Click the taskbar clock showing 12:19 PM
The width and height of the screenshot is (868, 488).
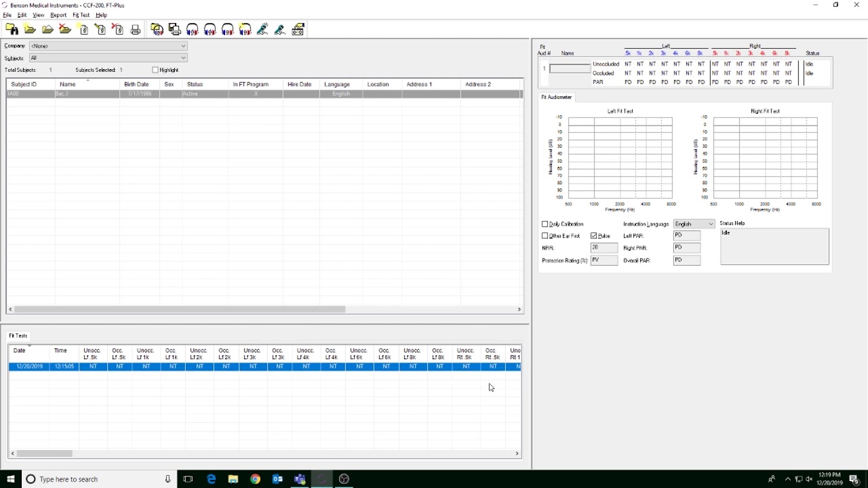tap(829, 479)
